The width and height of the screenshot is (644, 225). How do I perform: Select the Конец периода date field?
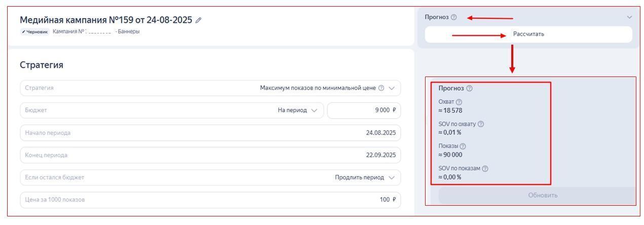pos(210,155)
